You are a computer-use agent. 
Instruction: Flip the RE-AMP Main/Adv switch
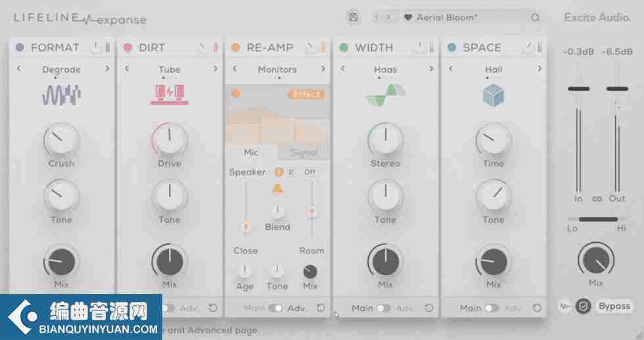(x=275, y=308)
